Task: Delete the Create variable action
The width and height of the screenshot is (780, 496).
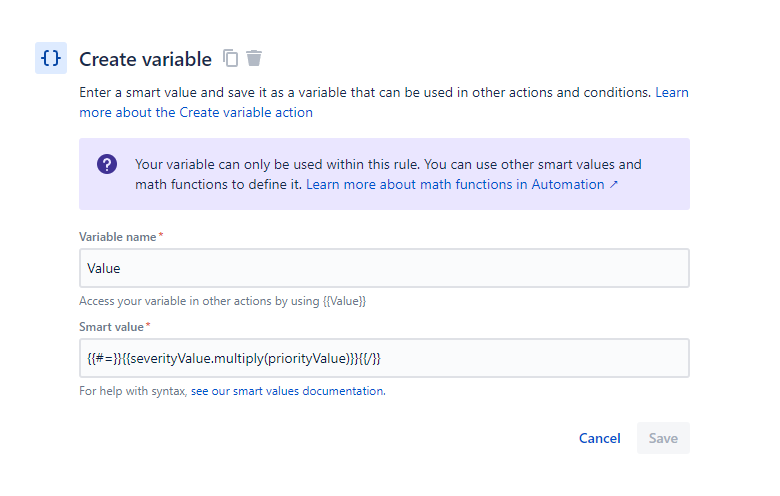Action: point(254,58)
